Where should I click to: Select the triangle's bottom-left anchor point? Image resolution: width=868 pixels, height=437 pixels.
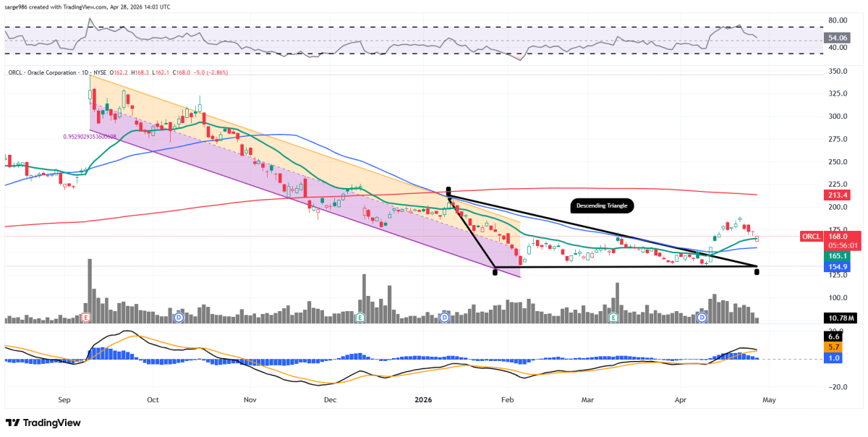tap(495, 271)
